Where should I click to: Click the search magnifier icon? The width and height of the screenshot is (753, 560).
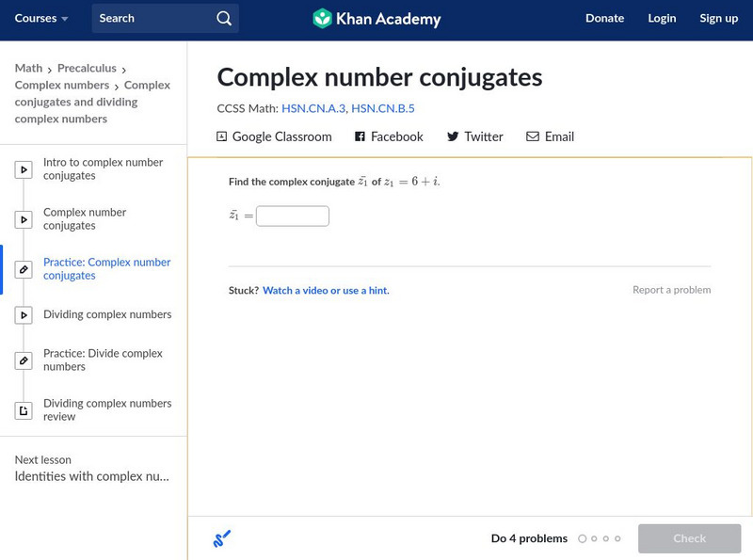coord(223,19)
